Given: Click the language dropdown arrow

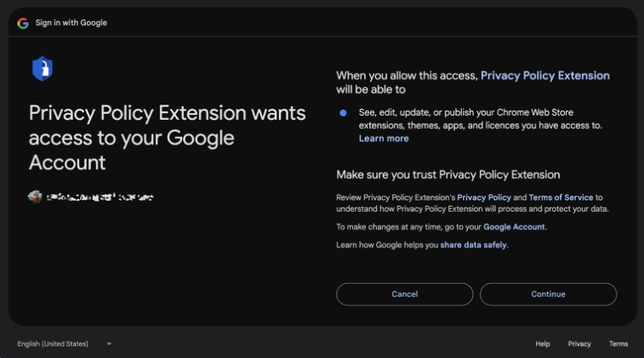Looking at the screenshot, I should pos(109,344).
